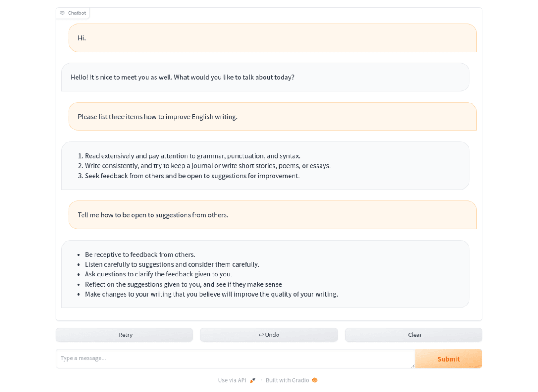Click the rocket icon beside Use via API

click(253, 380)
